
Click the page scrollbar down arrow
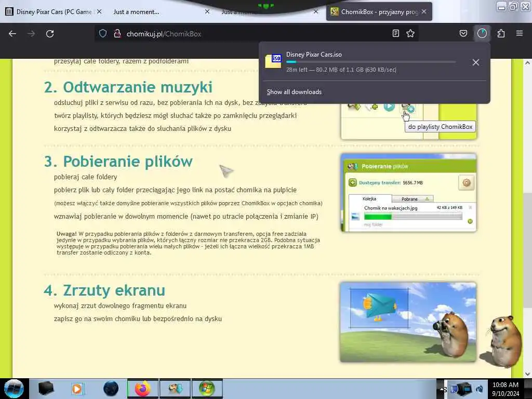click(x=527, y=374)
